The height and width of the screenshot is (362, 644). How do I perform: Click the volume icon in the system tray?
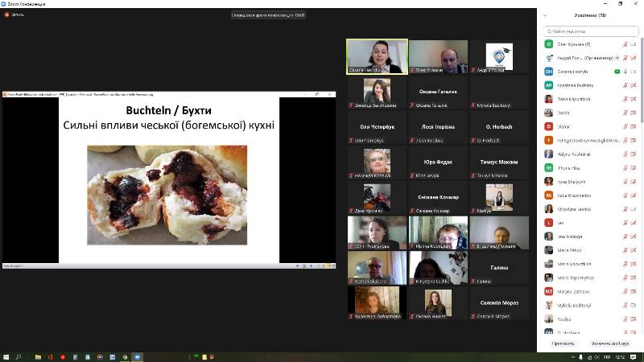(x=597, y=357)
